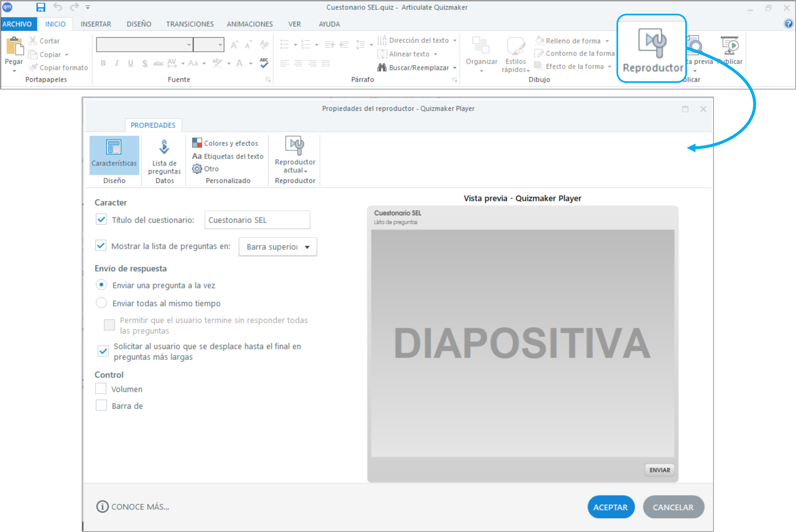Open Barra superior dropdown

(x=278, y=247)
